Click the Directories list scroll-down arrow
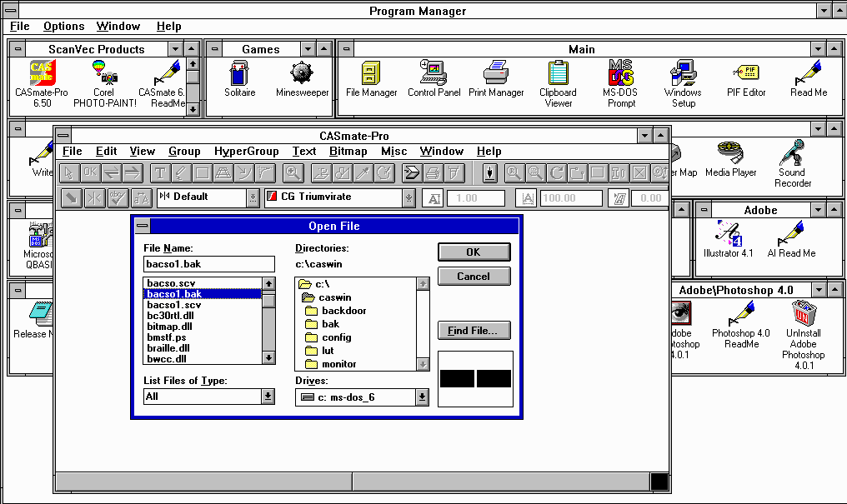Image resolution: width=847 pixels, height=504 pixels. (x=423, y=364)
